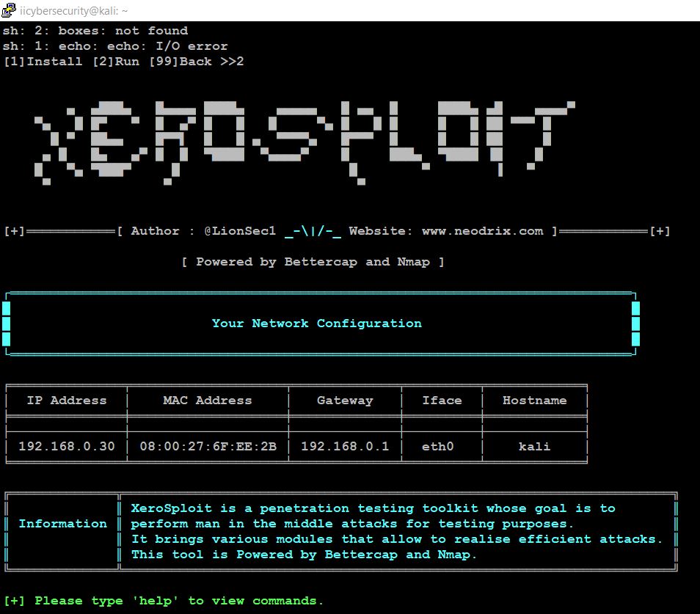Click the PuTTY icon in the title bar

click(x=8, y=10)
